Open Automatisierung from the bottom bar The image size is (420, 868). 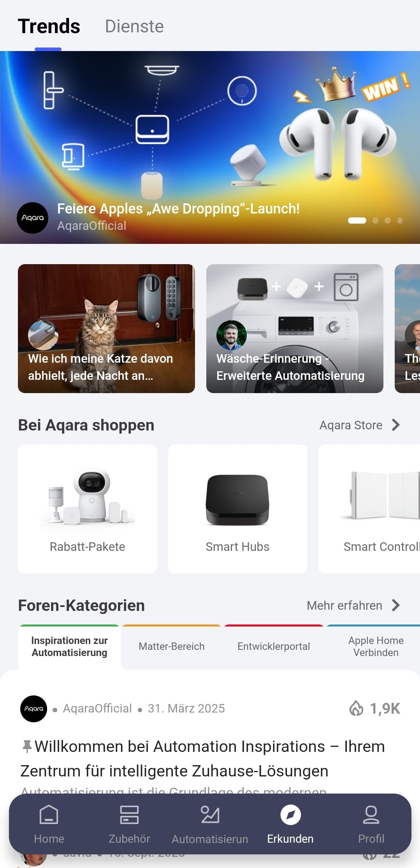click(210, 824)
